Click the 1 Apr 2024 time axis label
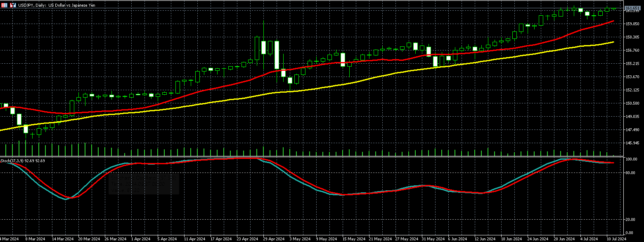The height and width of the screenshot is (242, 644). pos(141,239)
